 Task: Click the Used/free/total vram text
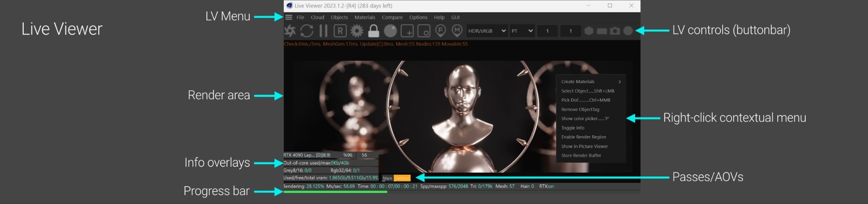pos(331,178)
